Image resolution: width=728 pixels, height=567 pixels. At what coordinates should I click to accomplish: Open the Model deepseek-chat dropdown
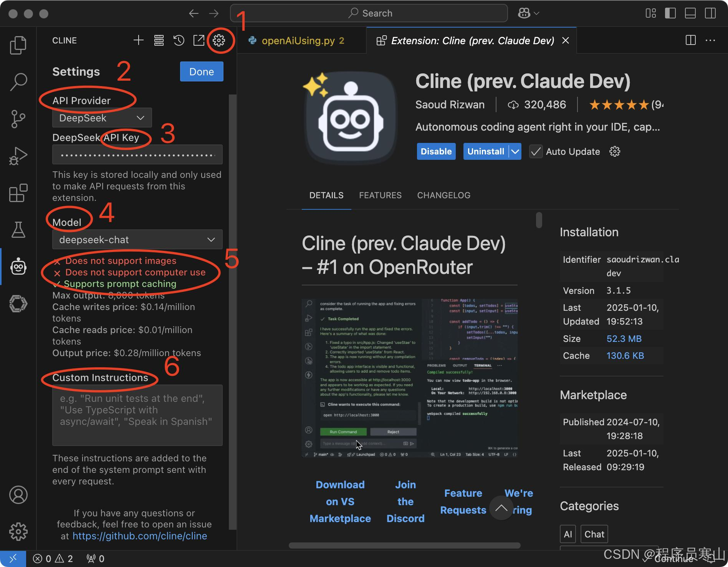point(137,240)
